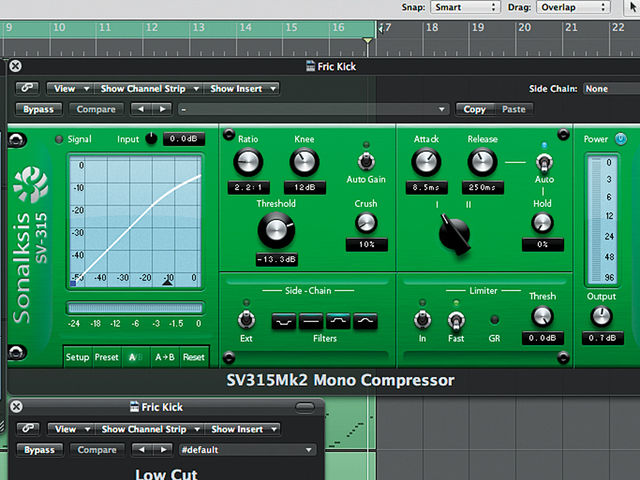Open the Snap Smart dropdown
This screenshot has height=480, width=640.
pyautogui.click(x=465, y=7)
